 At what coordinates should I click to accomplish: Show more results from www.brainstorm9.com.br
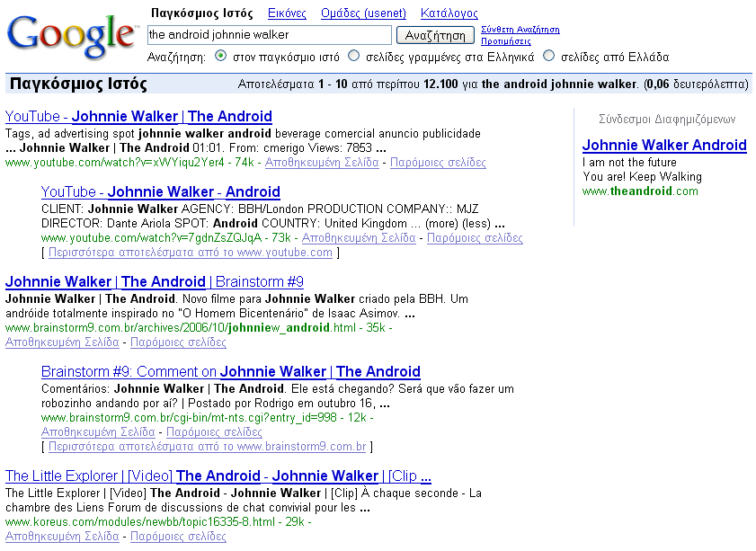coord(208,447)
